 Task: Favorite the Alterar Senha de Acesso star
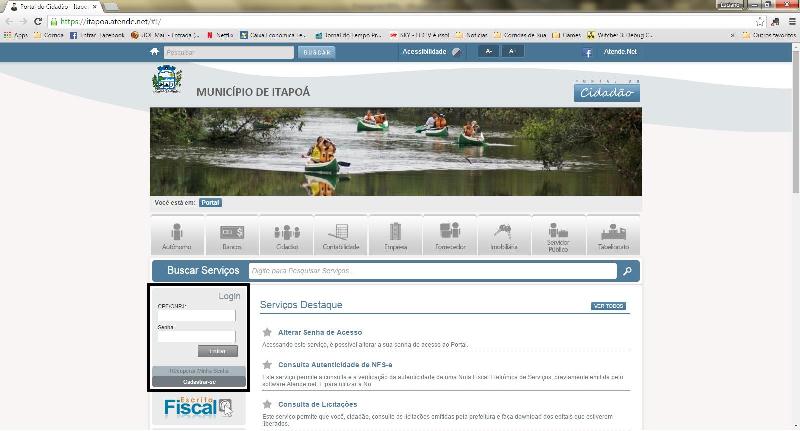[x=267, y=332]
